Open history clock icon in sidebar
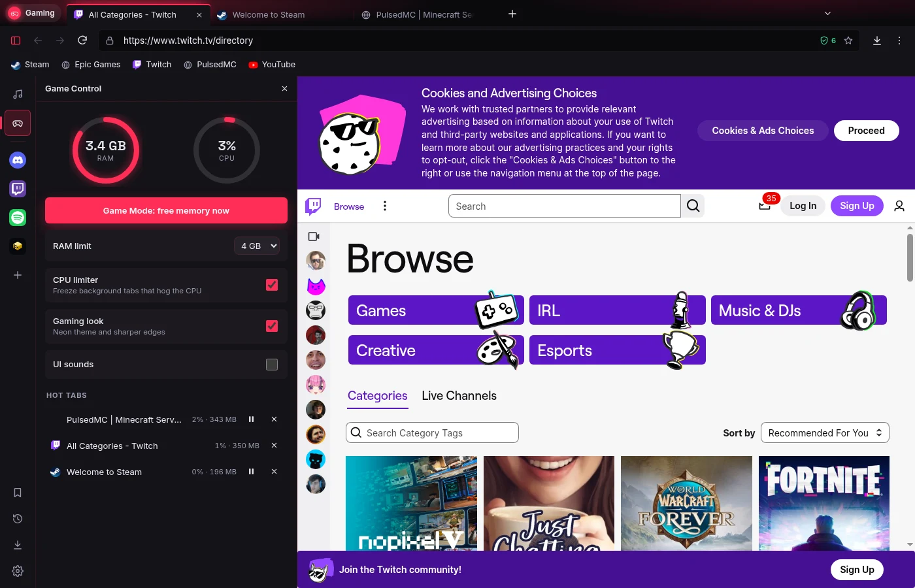This screenshot has width=915, height=588. pos(18,519)
